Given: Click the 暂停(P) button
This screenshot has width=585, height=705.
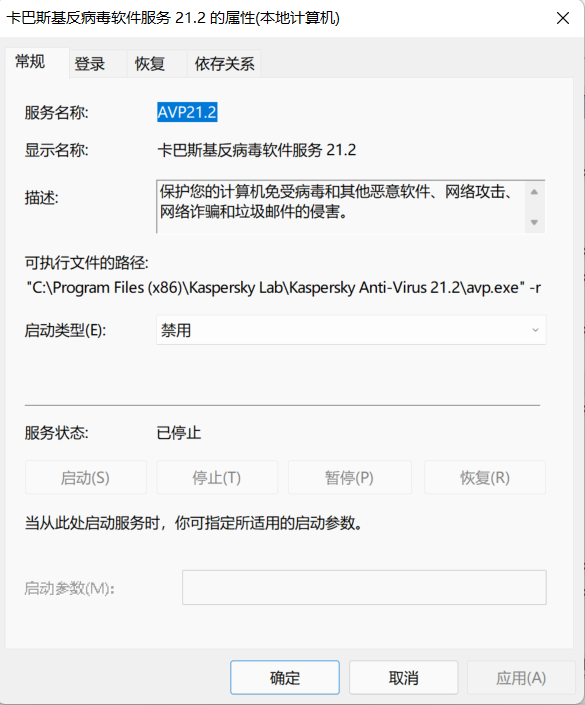Looking at the screenshot, I should click(x=349, y=477).
